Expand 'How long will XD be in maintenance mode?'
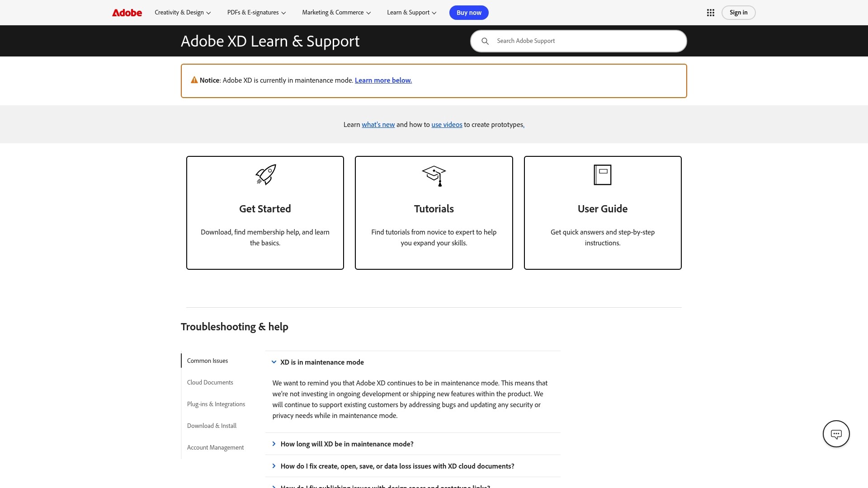The image size is (868, 488). (x=412, y=444)
